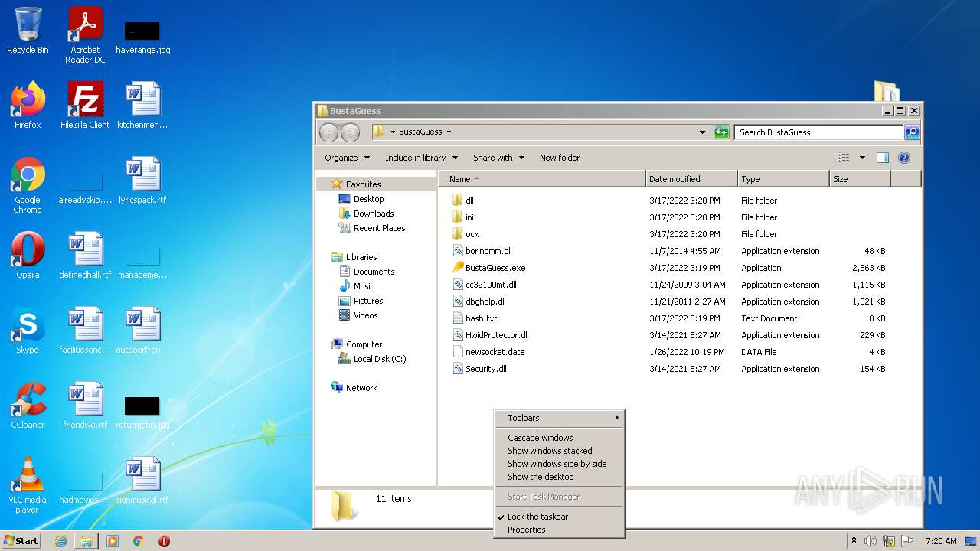
Task: Open the BustaGuess.exe application file
Action: (495, 268)
